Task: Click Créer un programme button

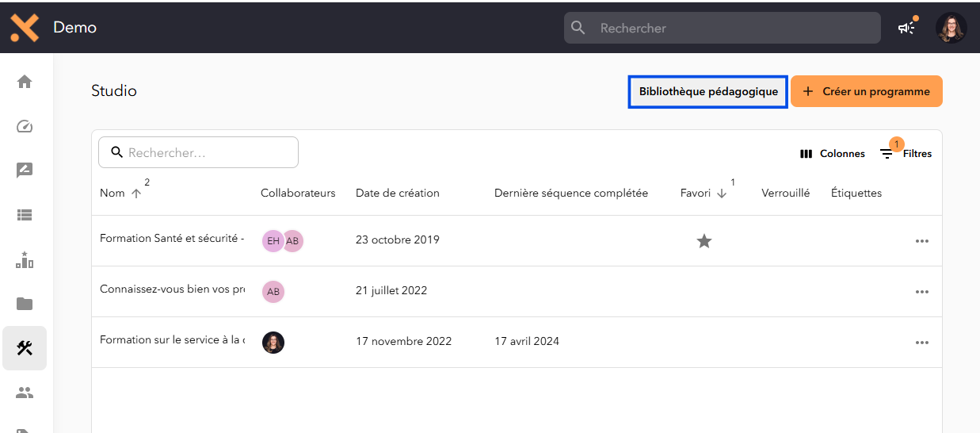Action: pos(867,91)
